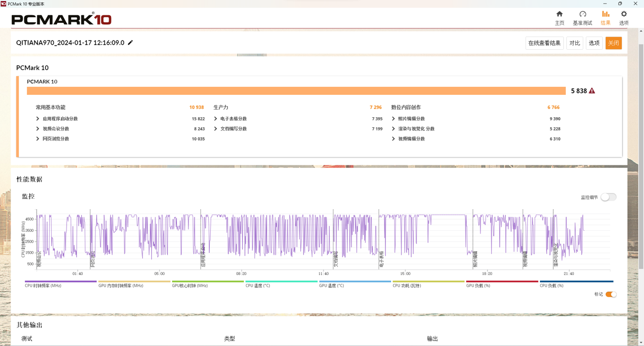This screenshot has height=346, width=644.
Task: Open the 主页 home icon
Action: (x=559, y=14)
